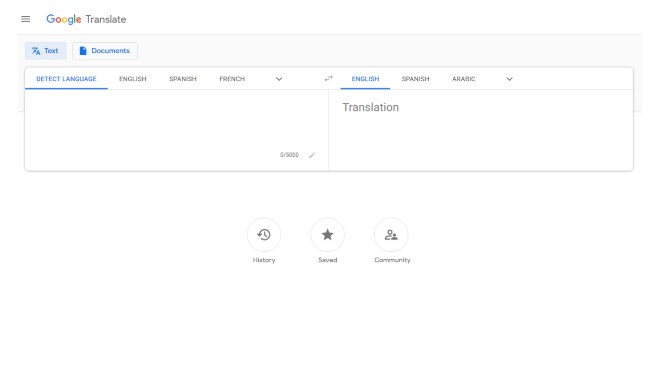
Task: Select Spanish as target language
Action: coord(416,79)
